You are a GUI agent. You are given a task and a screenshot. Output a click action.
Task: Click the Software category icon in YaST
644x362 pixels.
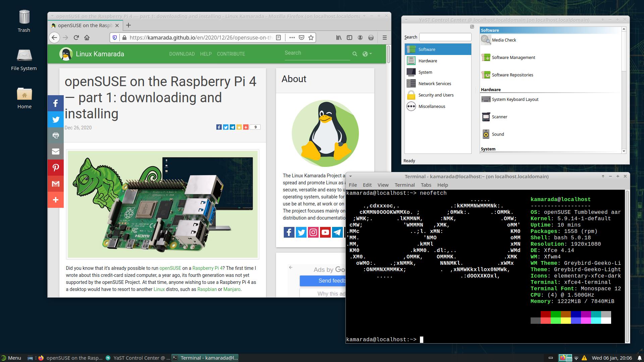[411, 49]
